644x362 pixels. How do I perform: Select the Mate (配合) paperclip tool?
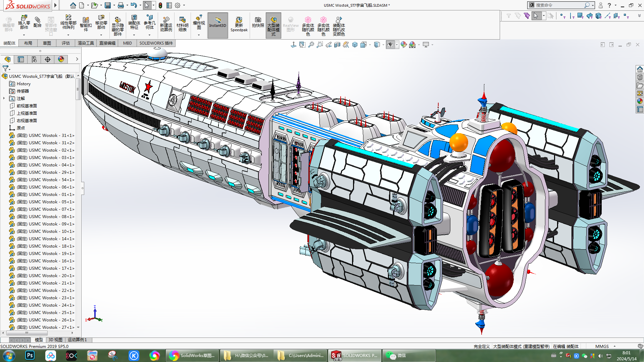click(x=38, y=22)
